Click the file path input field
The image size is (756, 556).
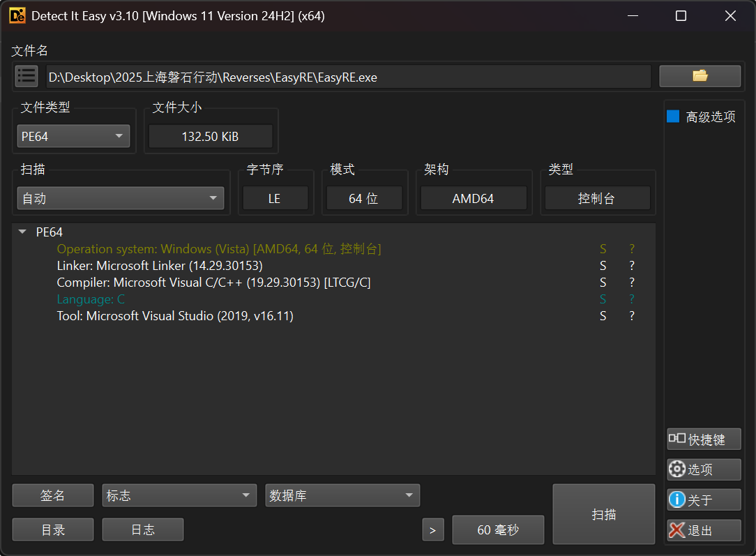(349, 77)
